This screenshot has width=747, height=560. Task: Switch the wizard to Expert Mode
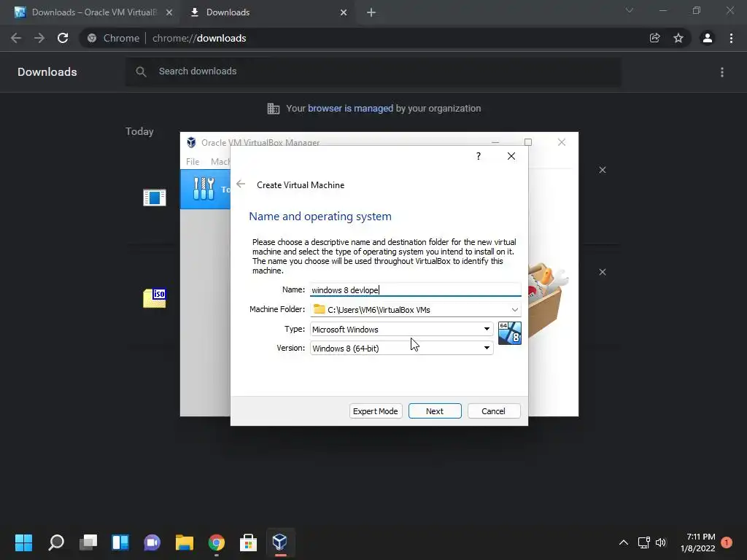pos(376,411)
